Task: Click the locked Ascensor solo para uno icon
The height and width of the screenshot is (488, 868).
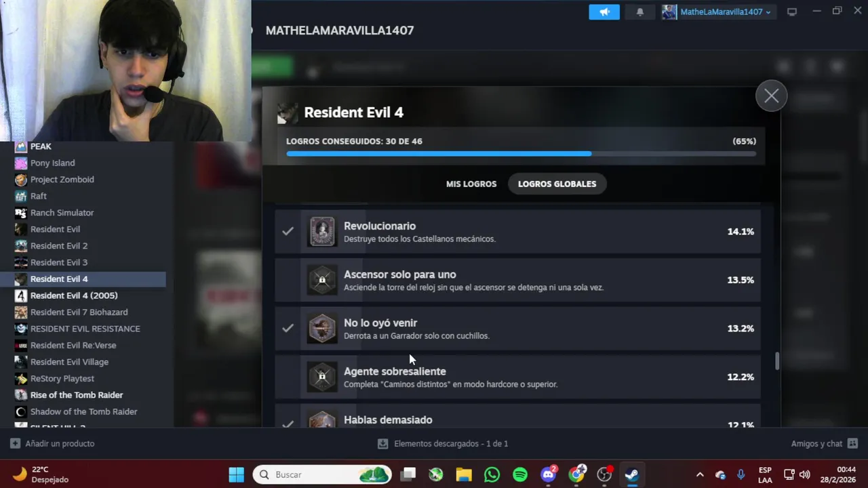Action: [322, 280]
